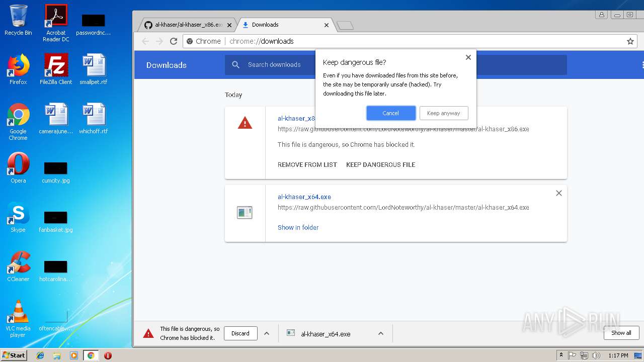
Task: Open a new tab
Action: 345,25
